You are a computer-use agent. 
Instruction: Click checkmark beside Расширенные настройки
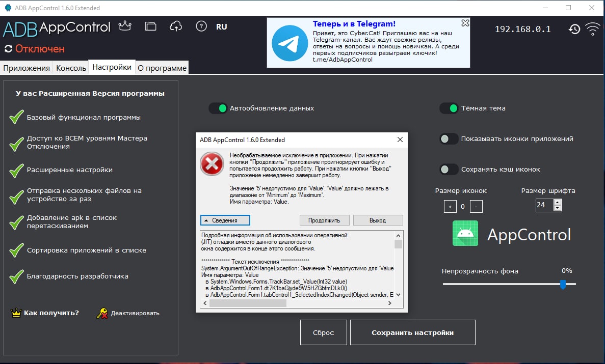click(16, 170)
